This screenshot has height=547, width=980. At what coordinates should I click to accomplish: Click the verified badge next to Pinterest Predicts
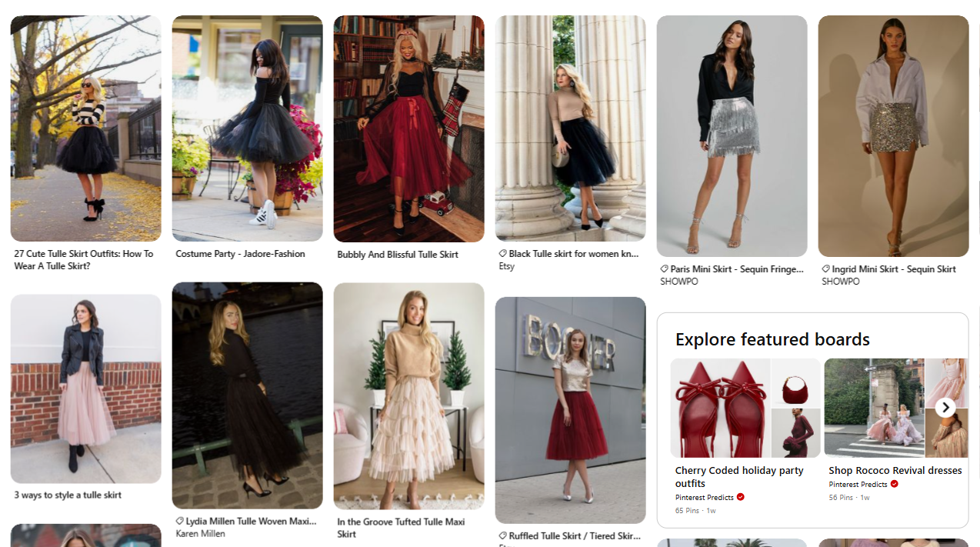[x=739, y=497]
